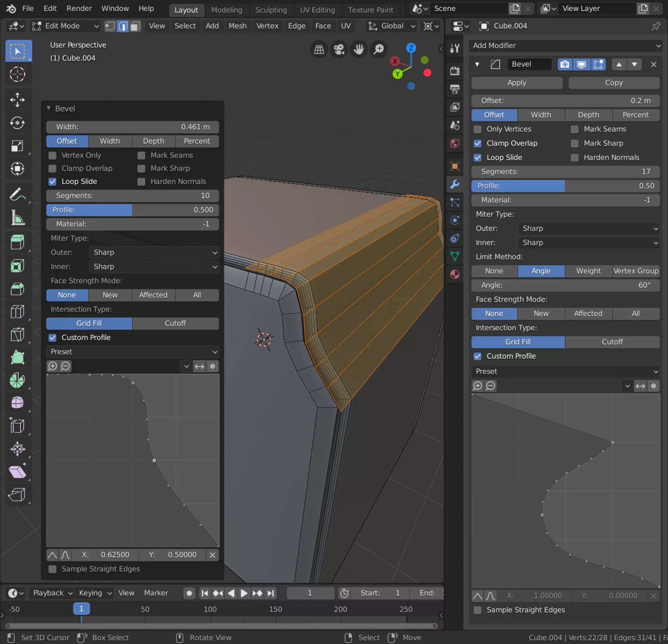Viewport: 668px width, 644px height.
Task: Set operator width method to Percent
Action: coord(197,141)
